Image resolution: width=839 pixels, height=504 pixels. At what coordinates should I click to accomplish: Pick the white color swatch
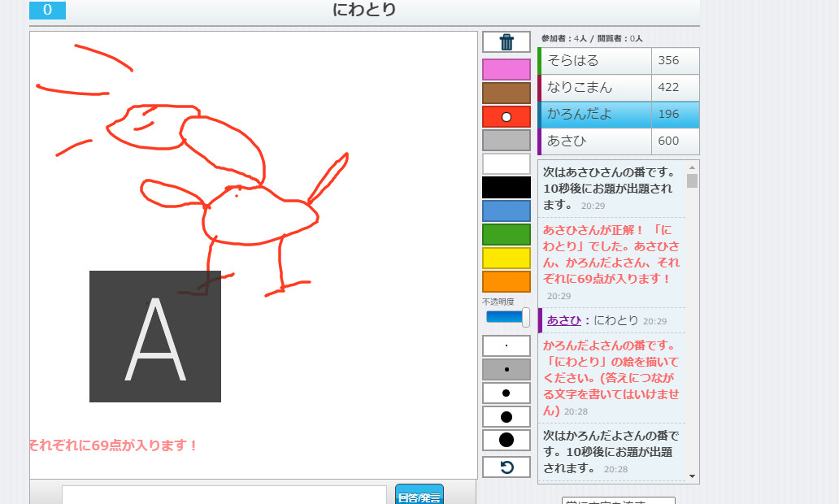[506, 163]
